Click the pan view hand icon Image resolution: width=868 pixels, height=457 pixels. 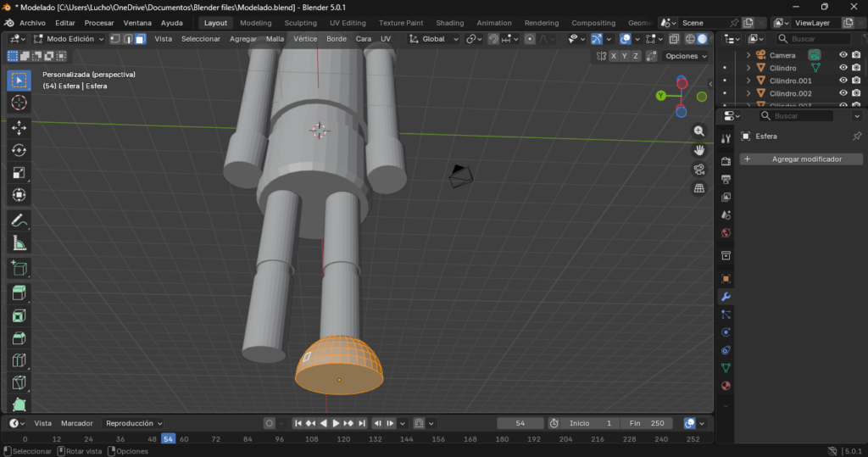(699, 150)
